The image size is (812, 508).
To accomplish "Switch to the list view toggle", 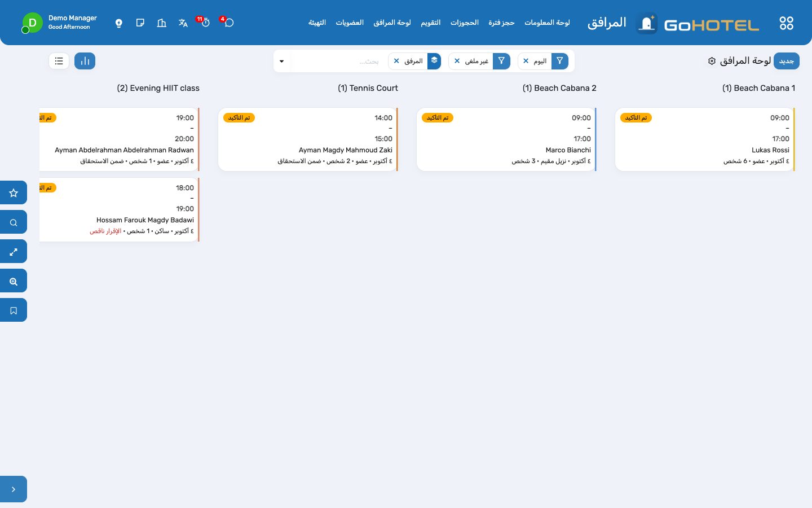I will (59, 61).
